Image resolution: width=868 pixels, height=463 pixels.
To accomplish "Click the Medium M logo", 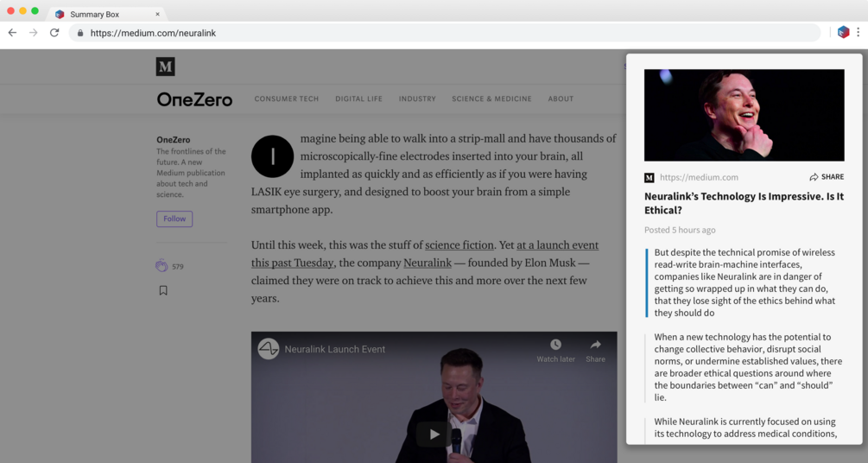I will point(166,67).
